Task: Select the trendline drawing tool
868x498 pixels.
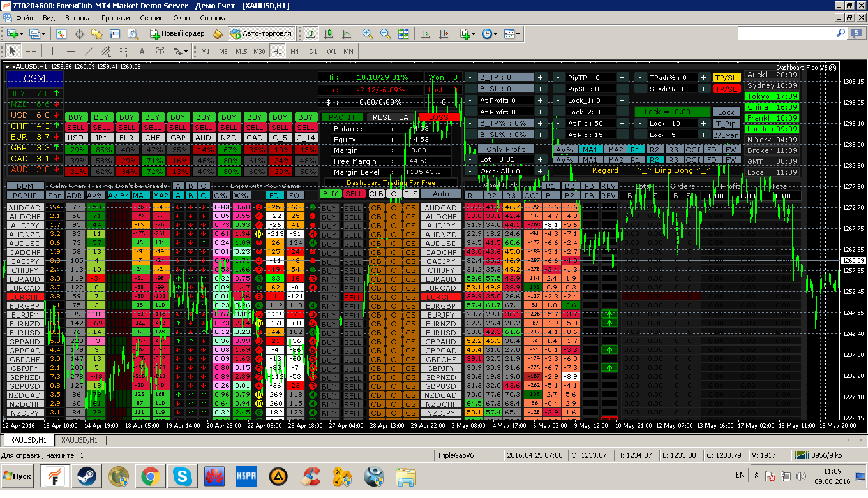Action: pyautogui.click(x=88, y=51)
